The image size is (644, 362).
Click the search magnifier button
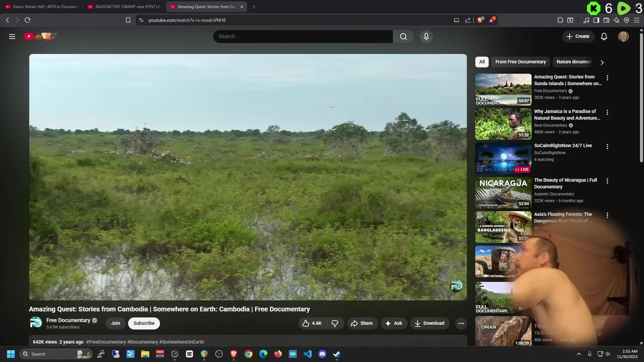click(404, 36)
